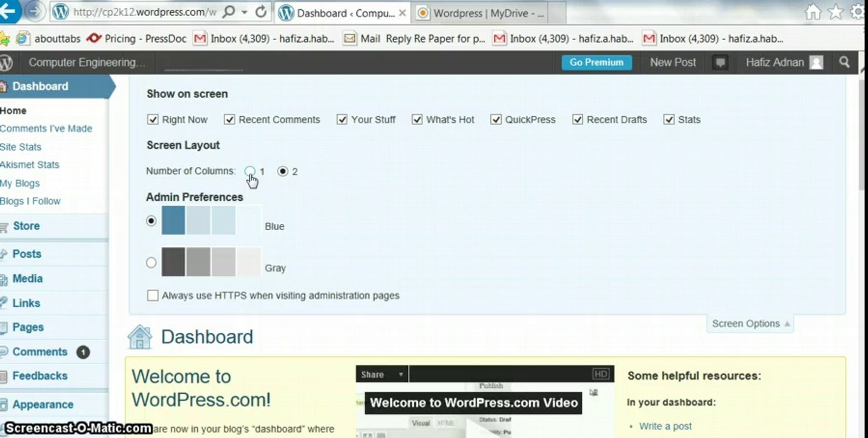The image size is (868, 438).
Task: Open the Pricing - PressDoc bookmark
Action: click(136, 38)
